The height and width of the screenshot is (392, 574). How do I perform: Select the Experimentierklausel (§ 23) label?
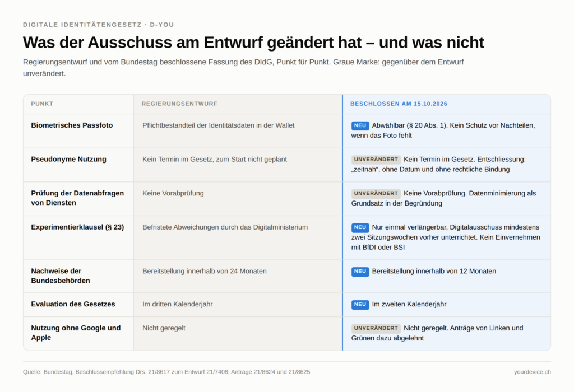[77, 227]
